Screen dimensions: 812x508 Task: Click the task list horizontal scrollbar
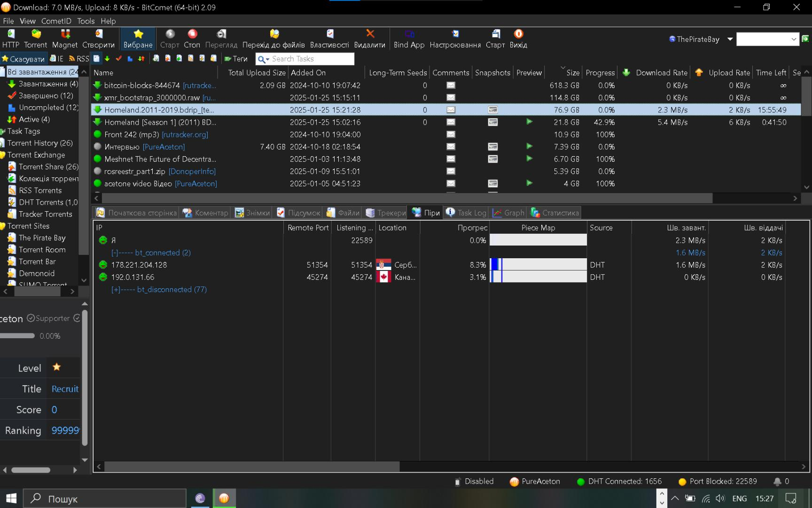407,198
